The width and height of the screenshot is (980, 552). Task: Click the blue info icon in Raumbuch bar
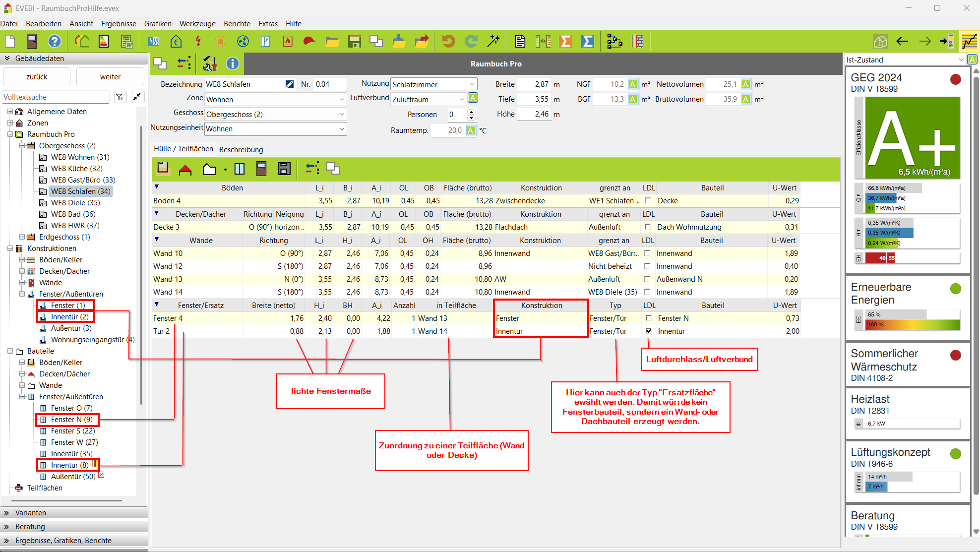pos(232,63)
